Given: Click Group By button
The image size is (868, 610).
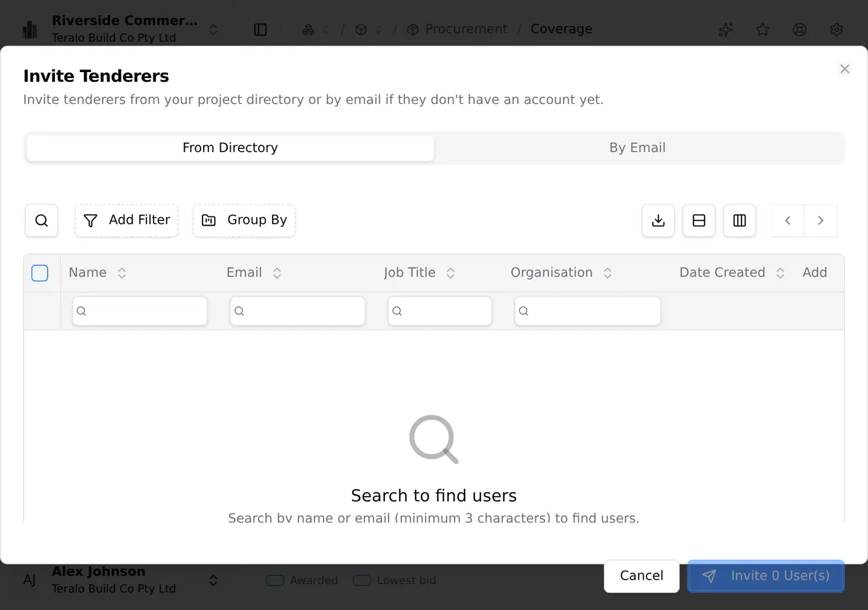Looking at the screenshot, I should 244,220.
